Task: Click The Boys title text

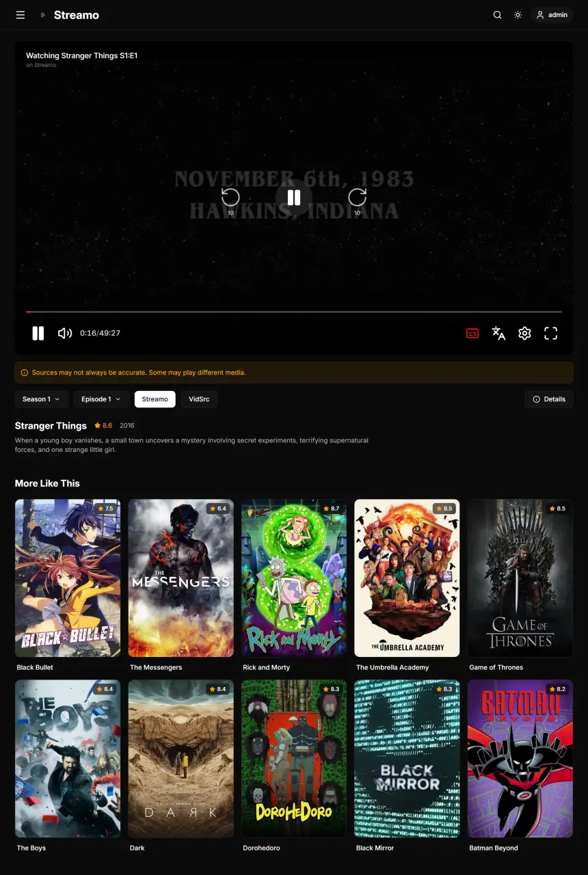Action: [32, 848]
